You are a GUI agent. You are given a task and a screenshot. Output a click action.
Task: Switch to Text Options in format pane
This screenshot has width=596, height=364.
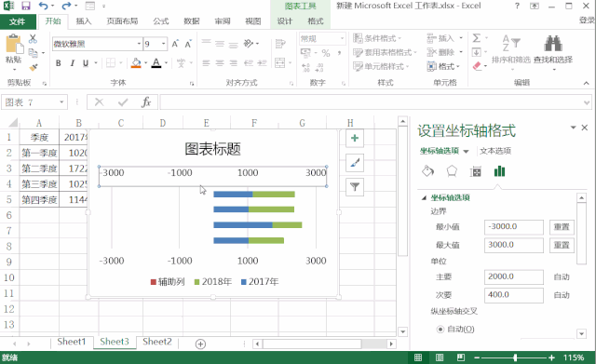click(x=495, y=151)
